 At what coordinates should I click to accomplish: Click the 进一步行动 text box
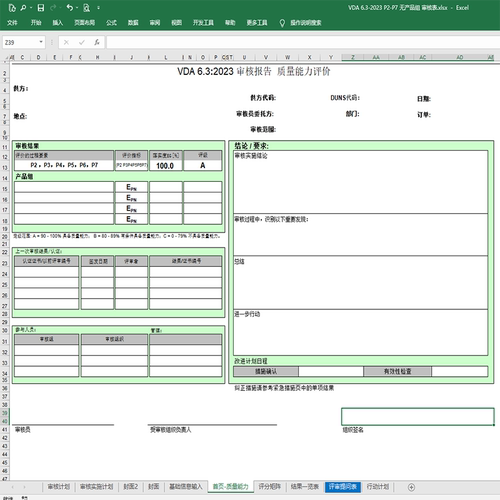(x=361, y=332)
